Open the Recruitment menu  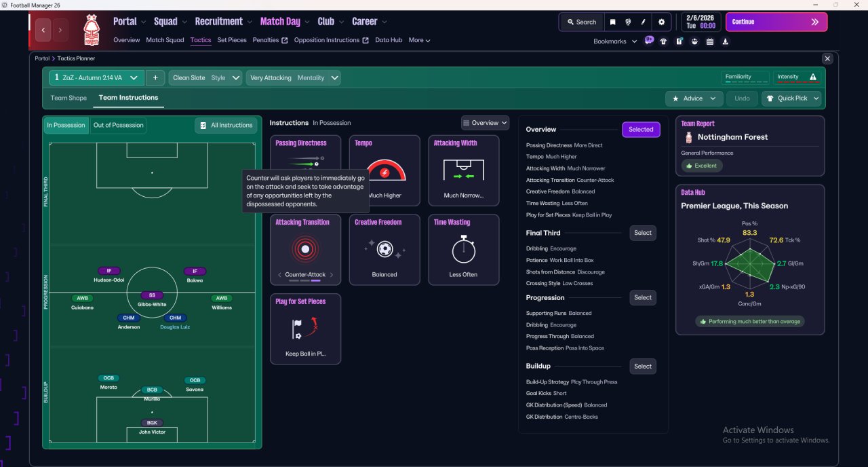tap(223, 22)
